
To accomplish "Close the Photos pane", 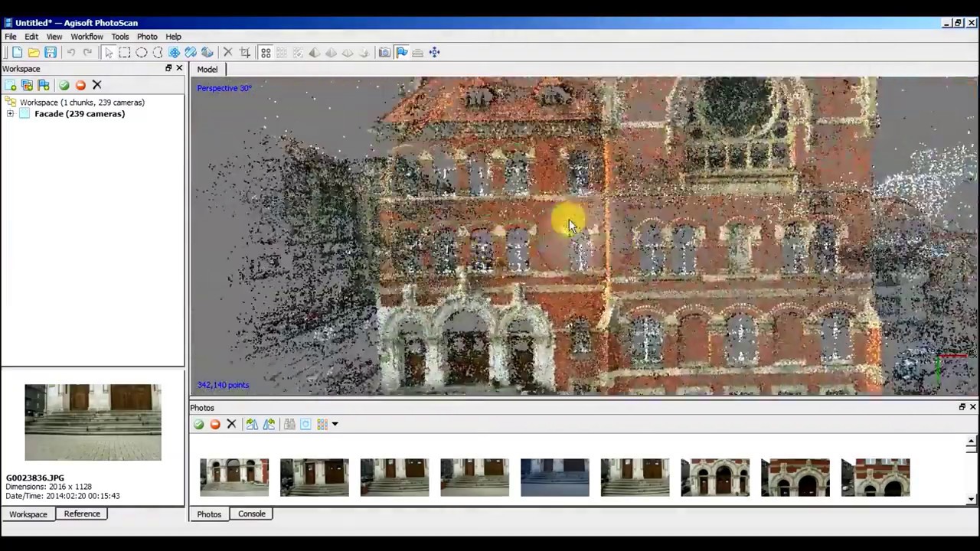I will point(973,407).
